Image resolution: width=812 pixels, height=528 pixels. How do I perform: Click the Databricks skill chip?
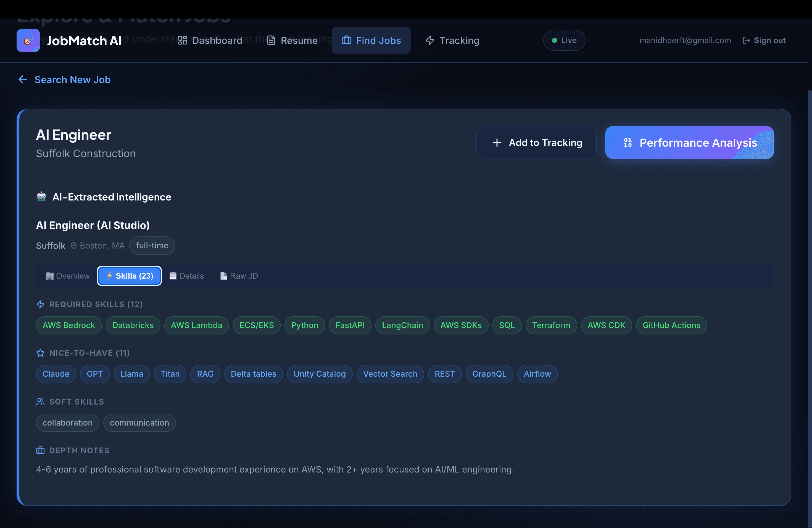click(x=133, y=325)
